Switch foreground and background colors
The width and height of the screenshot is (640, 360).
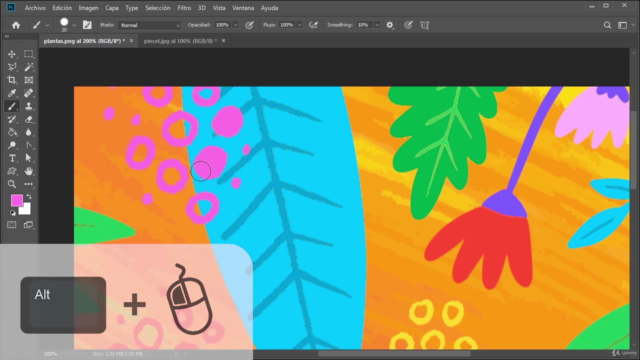[x=29, y=197]
